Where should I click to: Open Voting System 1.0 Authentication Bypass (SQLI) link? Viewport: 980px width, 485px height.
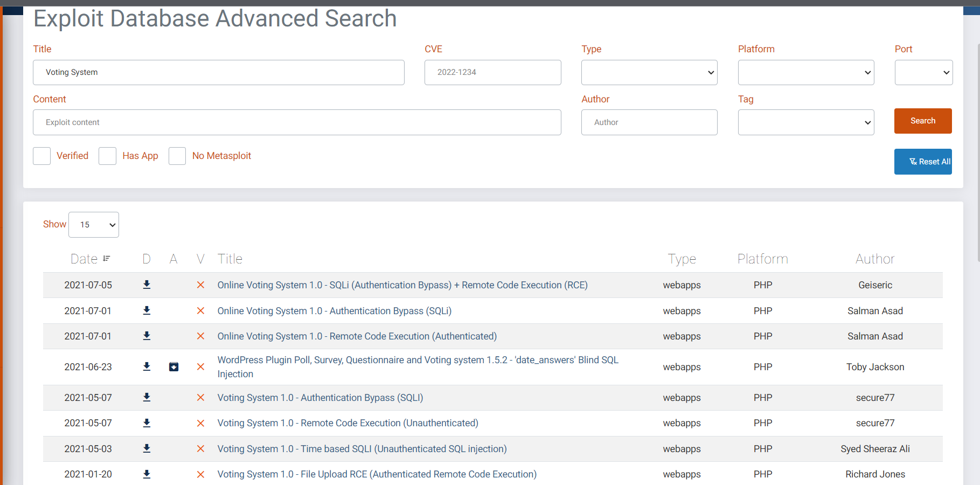coord(321,398)
